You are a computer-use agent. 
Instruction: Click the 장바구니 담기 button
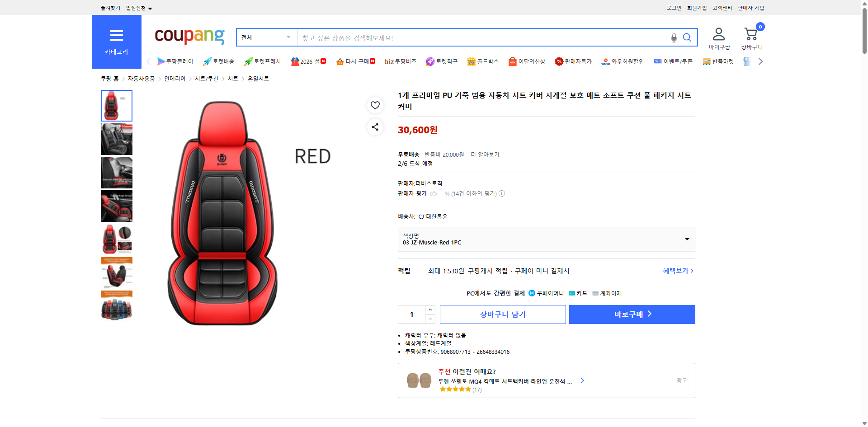tap(502, 314)
